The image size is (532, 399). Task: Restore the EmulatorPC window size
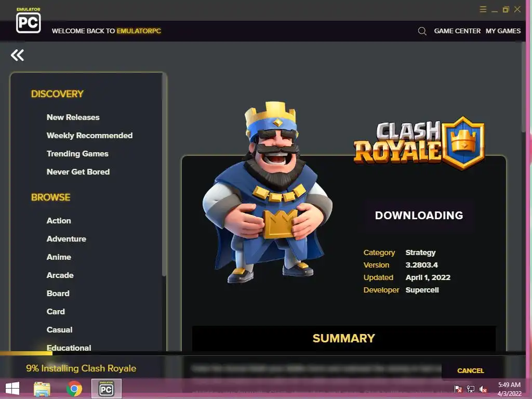506,9
